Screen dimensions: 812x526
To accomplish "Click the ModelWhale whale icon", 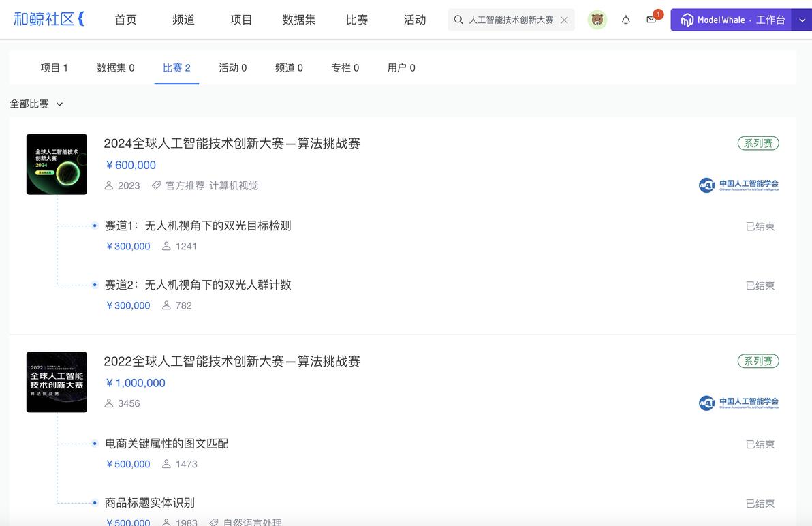I will tap(687, 20).
